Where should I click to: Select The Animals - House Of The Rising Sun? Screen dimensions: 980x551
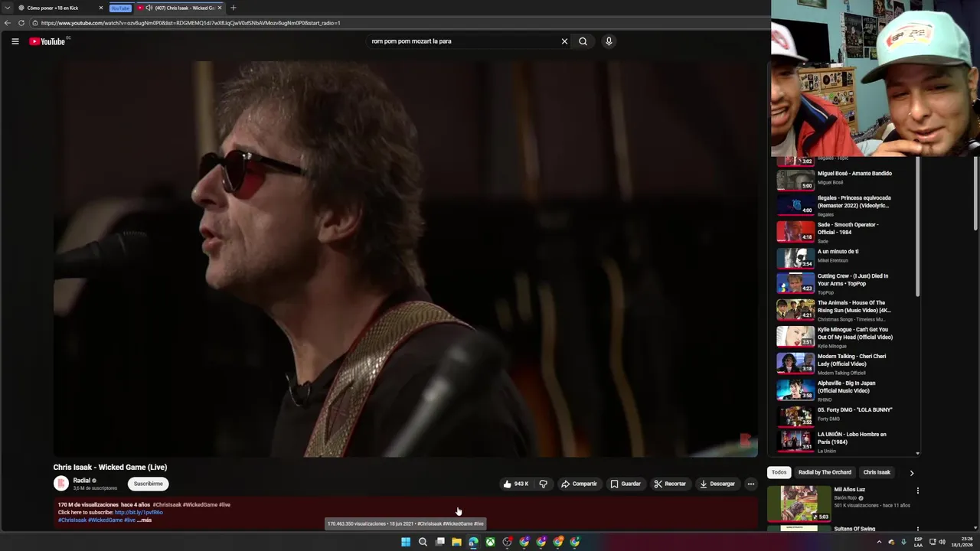coord(846,310)
